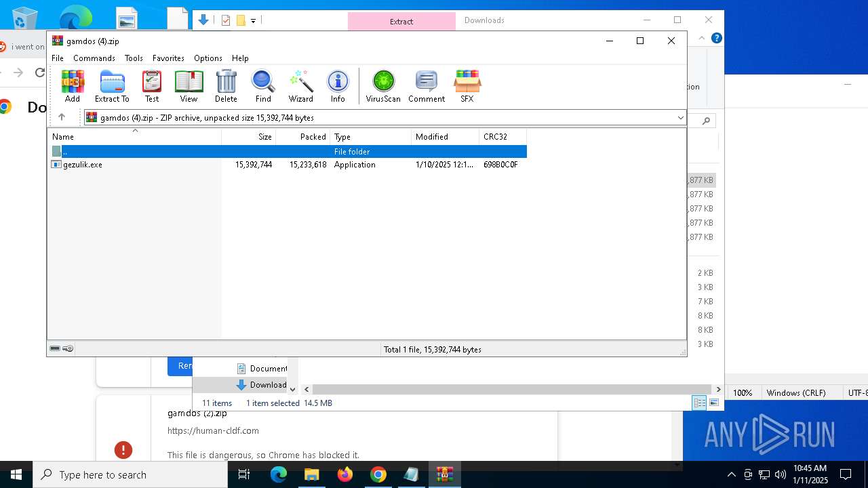Launch Microsoft Edge from taskbar
The width and height of the screenshot is (868, 488).
279,474
